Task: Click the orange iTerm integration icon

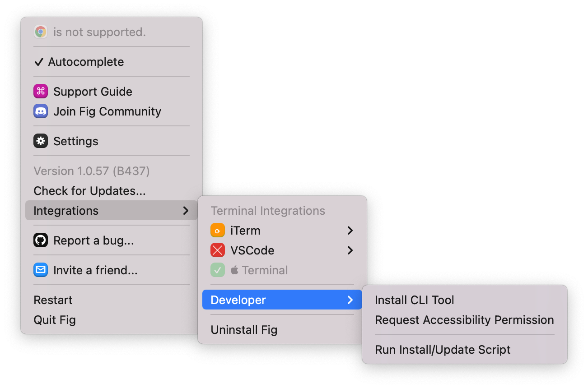Action: pos(218,231)
